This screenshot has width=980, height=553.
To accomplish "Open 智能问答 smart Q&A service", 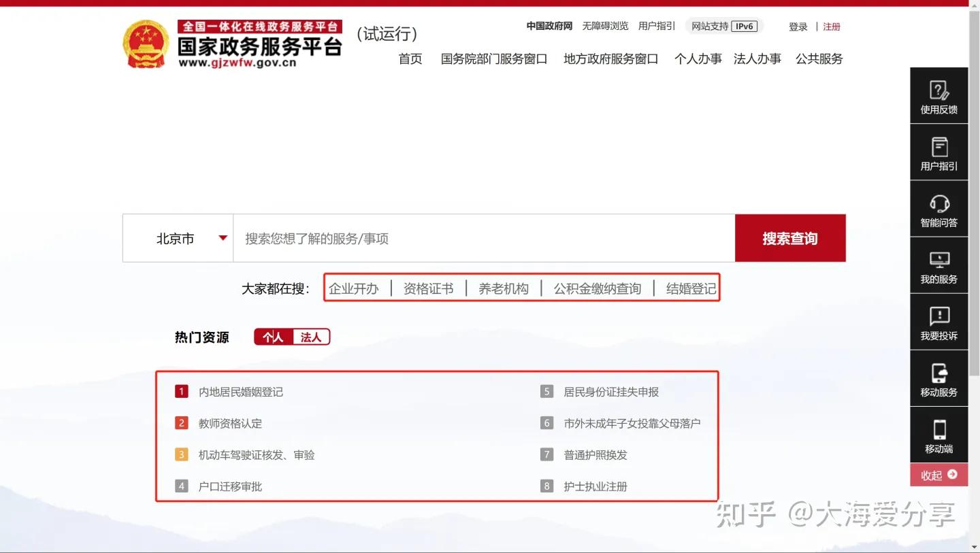I will click(x=938, y=209).
